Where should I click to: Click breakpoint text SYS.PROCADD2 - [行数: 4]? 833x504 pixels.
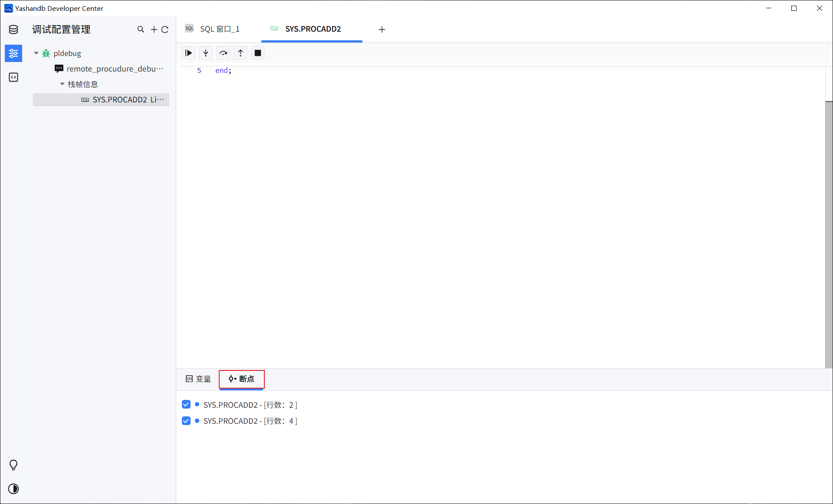click(250, 421)
